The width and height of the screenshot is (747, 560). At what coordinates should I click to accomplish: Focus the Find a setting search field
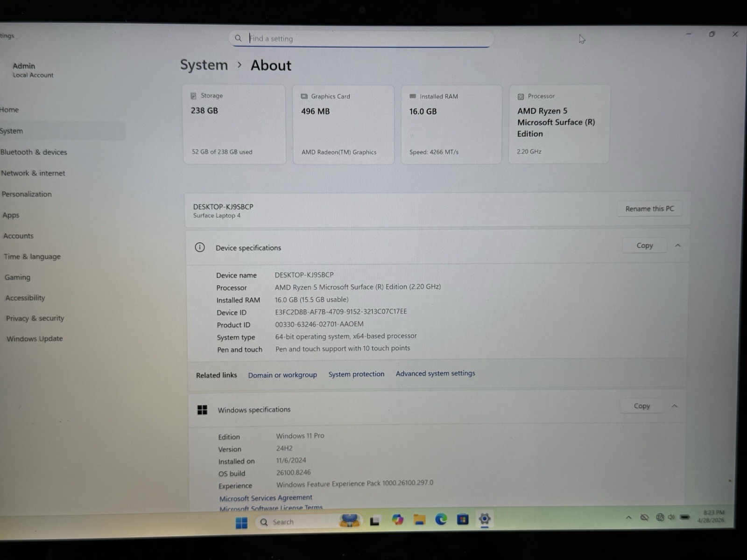tap(361, 38)
